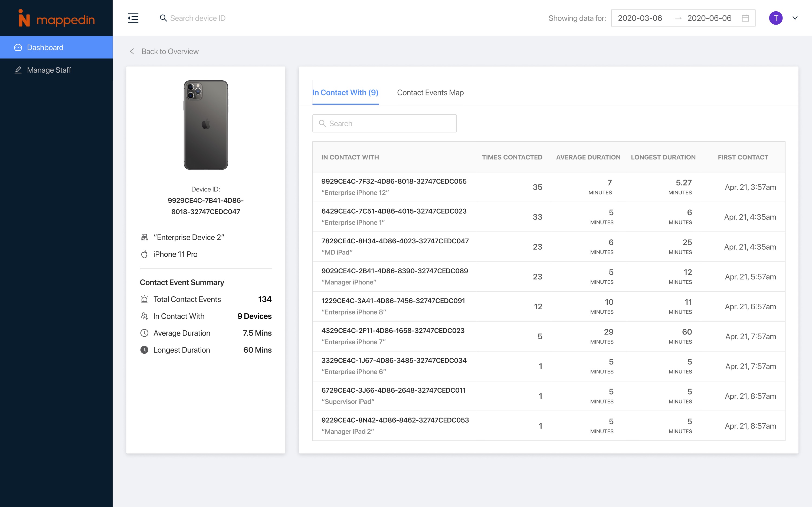Click the Total Contact Events alert icon
Screen dimensions: 812x507
click(144, 299)
